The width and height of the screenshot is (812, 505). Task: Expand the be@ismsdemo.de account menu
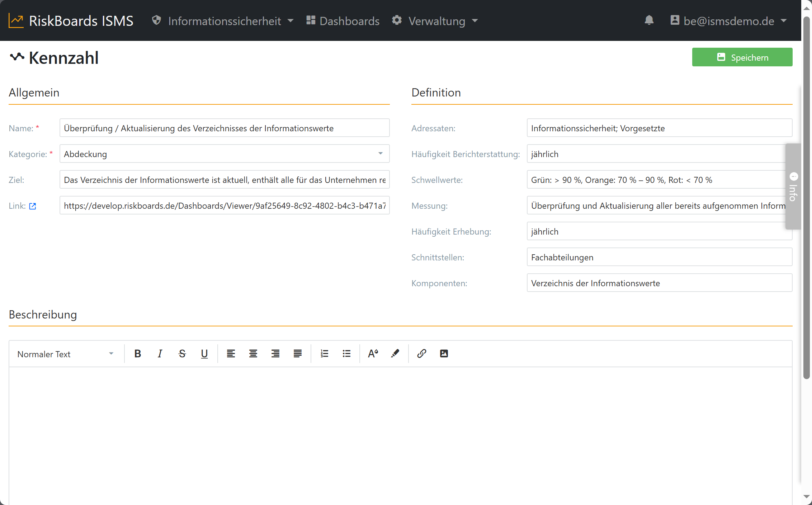click(728, 21)
